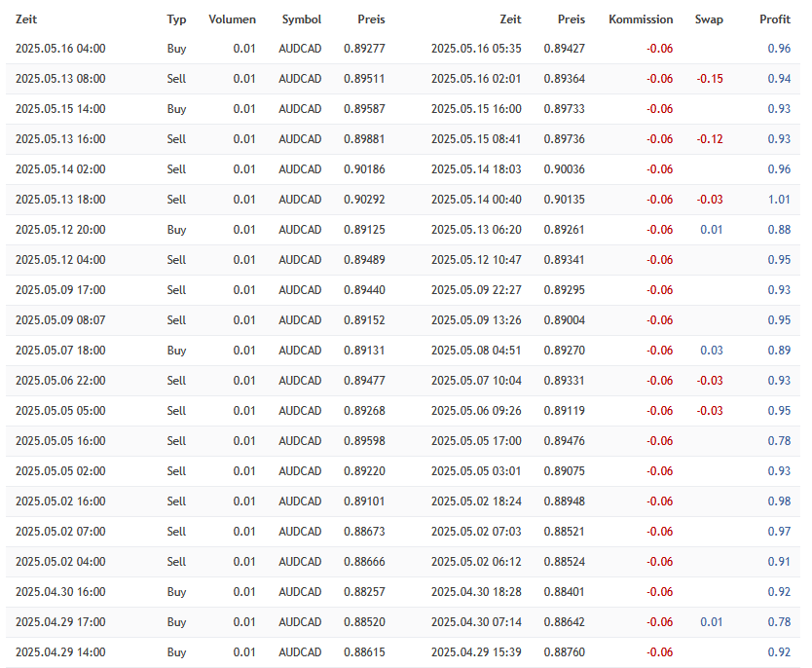Image resolution: width=812 pixels, height=668 pixels.
Task: Click open price 0.90186
Action: point(364,169)
